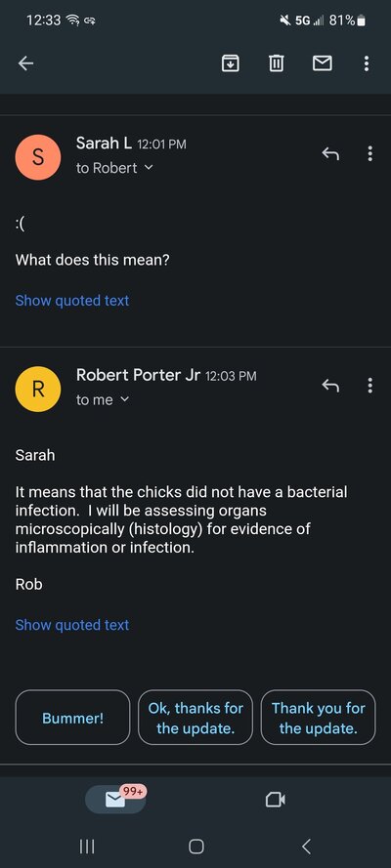Mark conversation as unread (envelope icon)
The image size is (391, 868).
click(323, 64)
